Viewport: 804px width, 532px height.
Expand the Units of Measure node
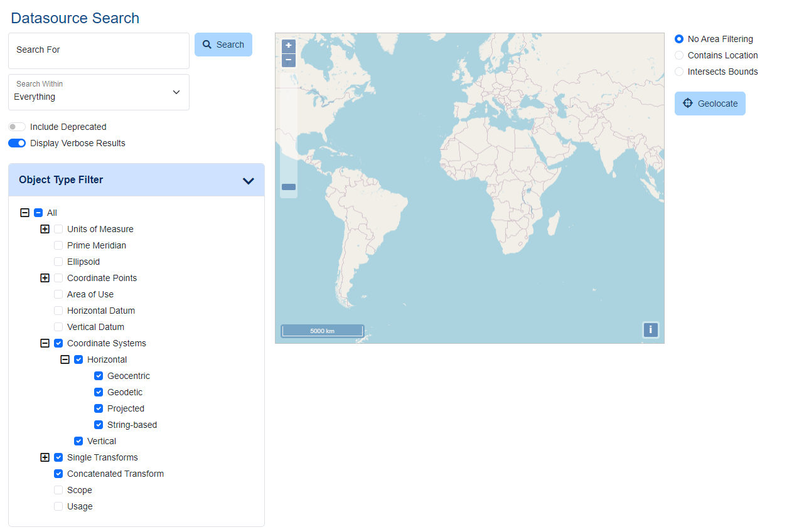click(x=45, y=229)
